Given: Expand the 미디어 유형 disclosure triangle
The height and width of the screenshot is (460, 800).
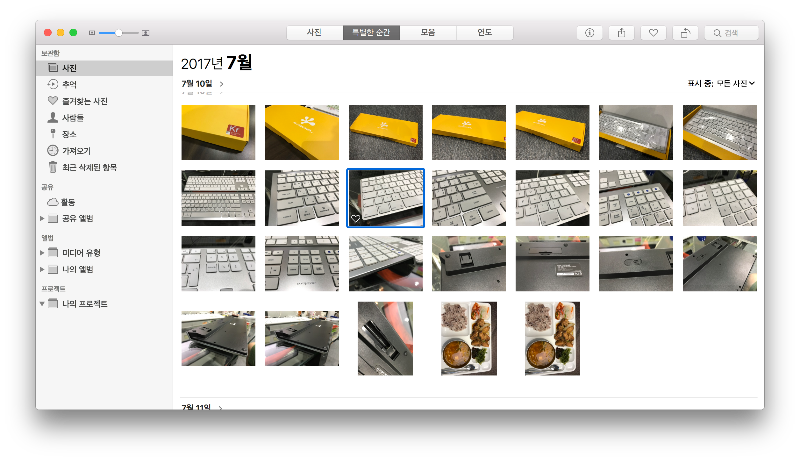Looking at the screenshot, I should (x=42, y=252).
